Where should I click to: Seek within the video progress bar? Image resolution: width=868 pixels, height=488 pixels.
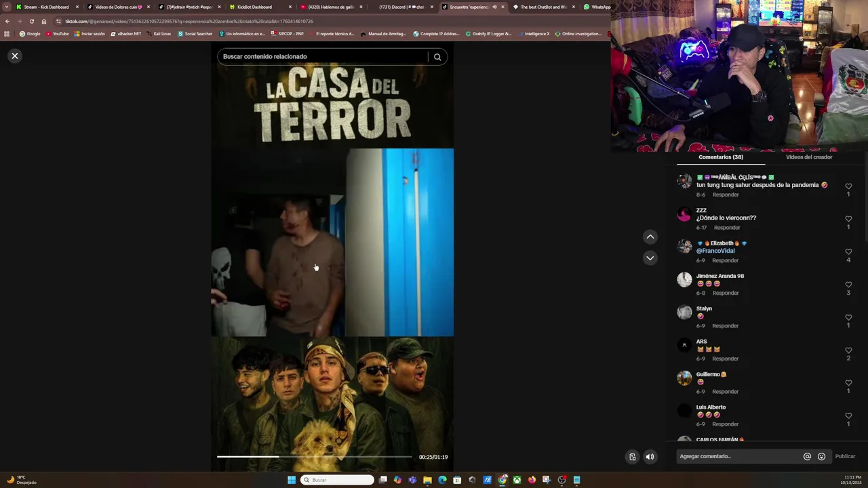[314, 457]
